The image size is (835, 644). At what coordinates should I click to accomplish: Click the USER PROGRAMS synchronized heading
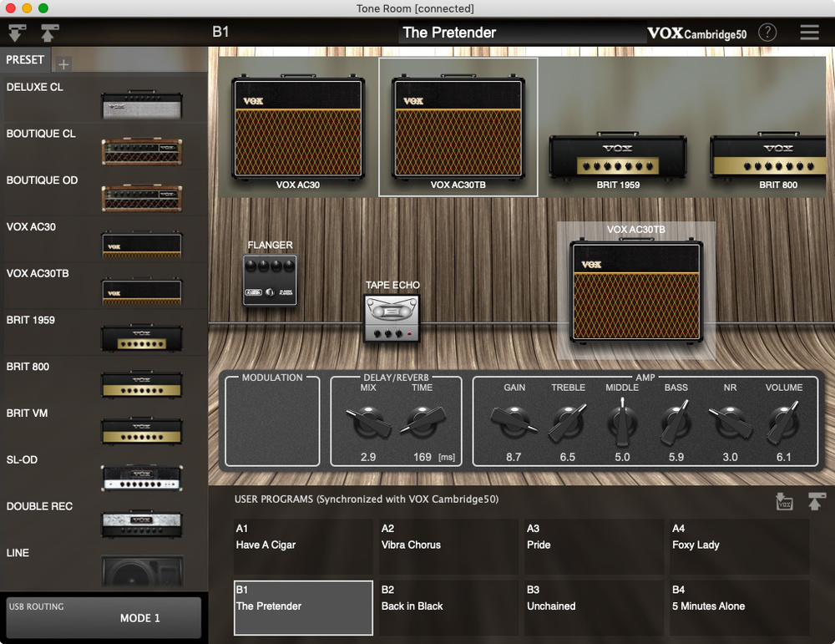tap(367, 499)
